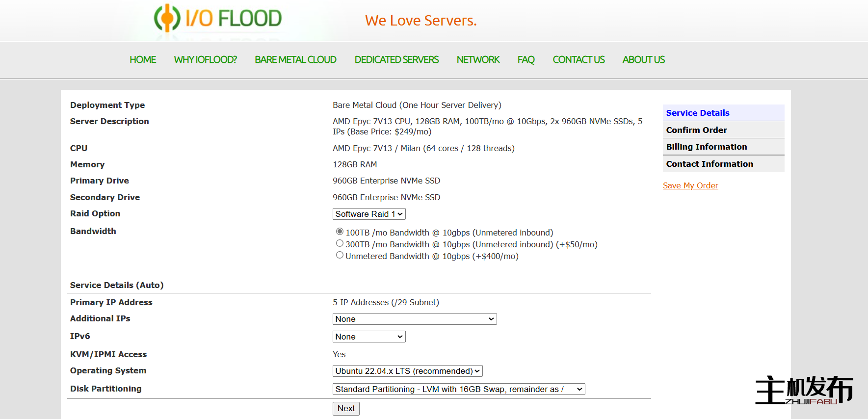
Task: Expand the Disk Partitioning dropdown
Action: pos(459,389)
